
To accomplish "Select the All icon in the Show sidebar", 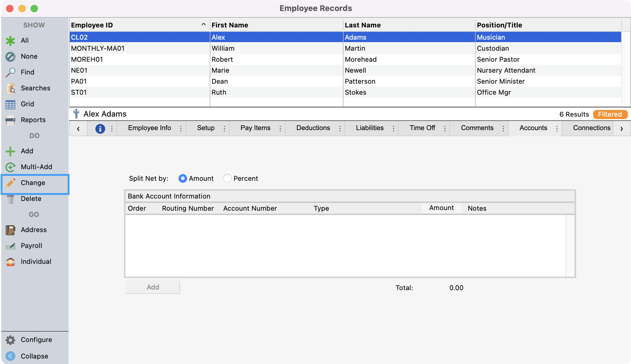I will point(10,40).
